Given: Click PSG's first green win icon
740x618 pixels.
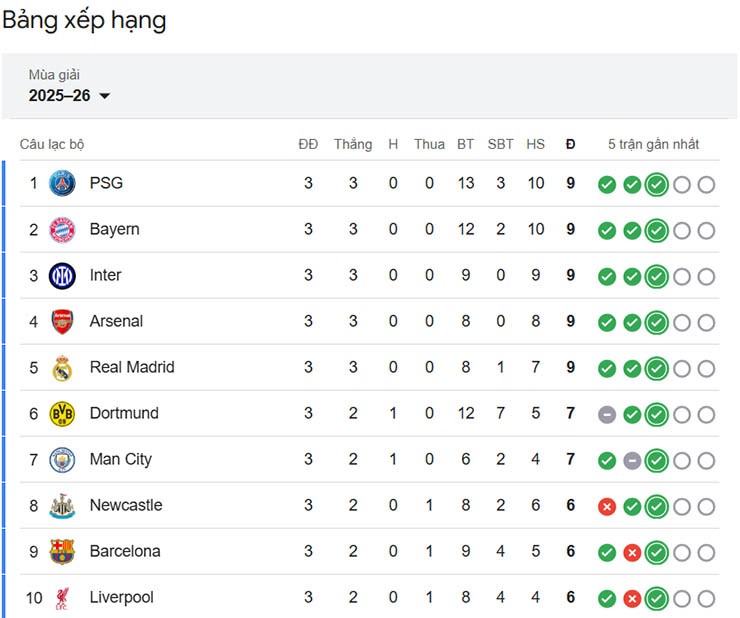Looking at the screenshot, I should [x=606, y=185].
